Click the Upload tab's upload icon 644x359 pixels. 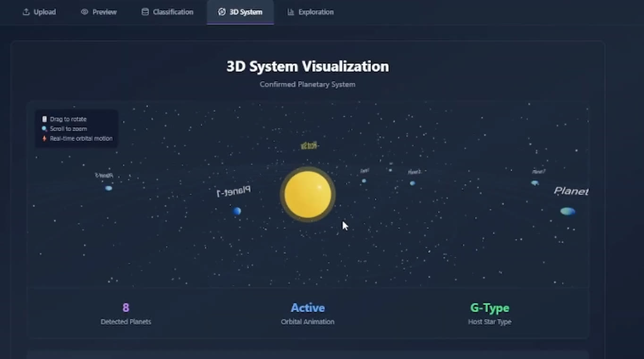26,12
